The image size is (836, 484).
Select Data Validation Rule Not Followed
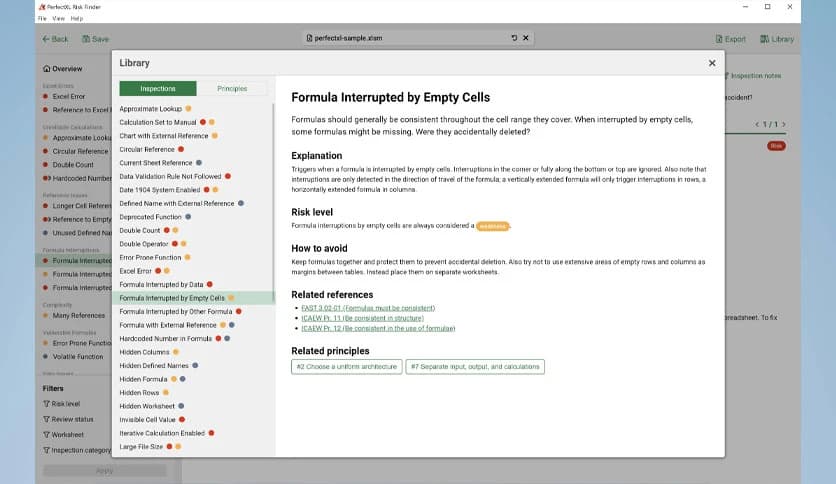coord(175,176)
